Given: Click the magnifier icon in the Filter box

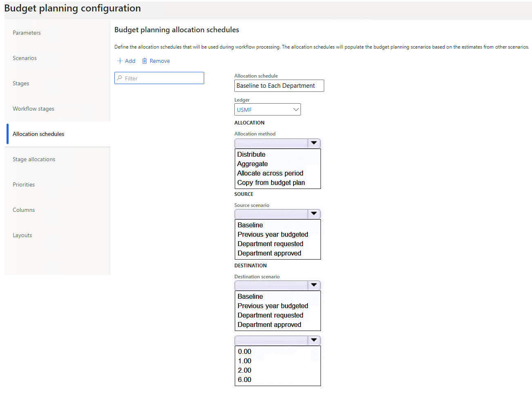Looking at the screenshot, I should pos(120,78).
